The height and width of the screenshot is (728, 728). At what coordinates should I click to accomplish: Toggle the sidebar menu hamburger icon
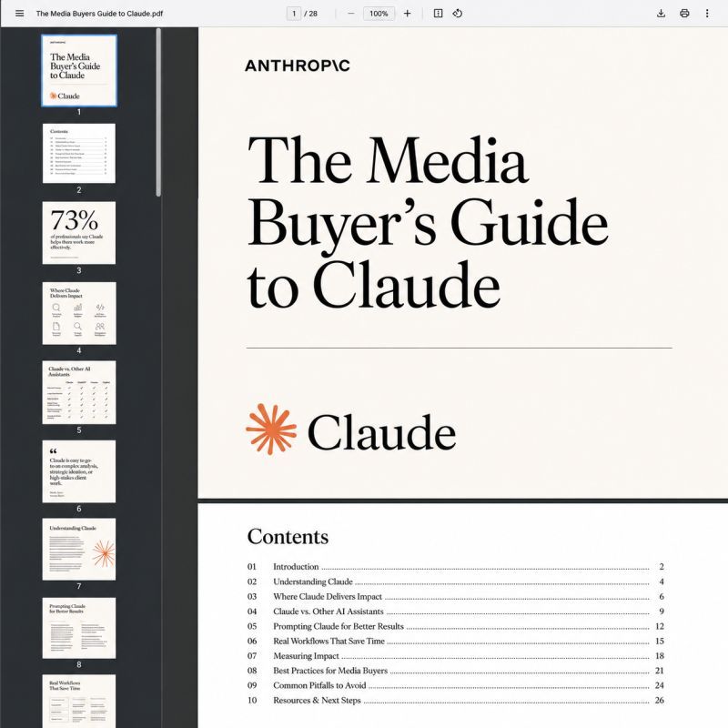19,14
